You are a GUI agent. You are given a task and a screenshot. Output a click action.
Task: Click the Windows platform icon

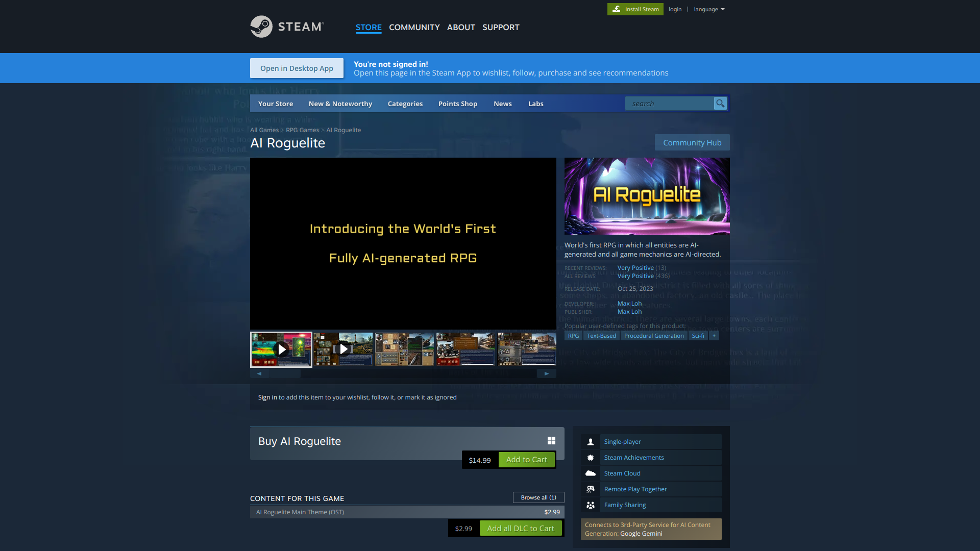tap(551, 441)
